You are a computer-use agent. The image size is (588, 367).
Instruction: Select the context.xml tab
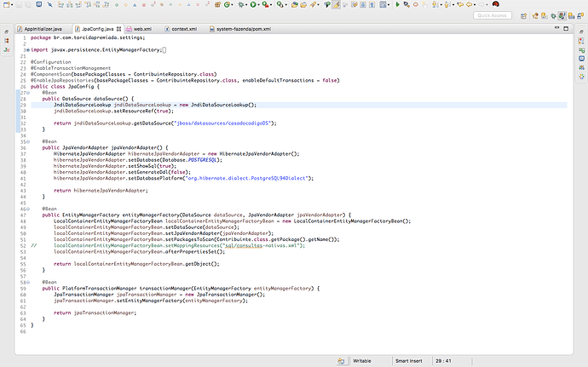(183, 29)
